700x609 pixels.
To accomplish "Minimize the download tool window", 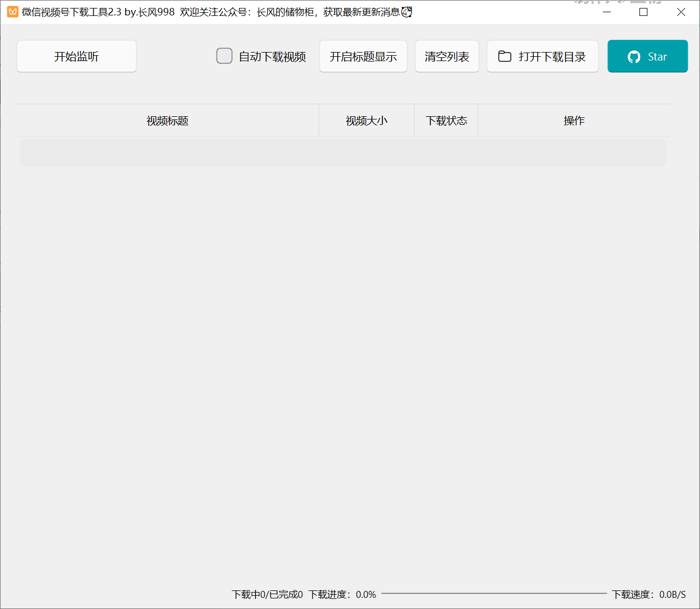I will click(607, 12).
